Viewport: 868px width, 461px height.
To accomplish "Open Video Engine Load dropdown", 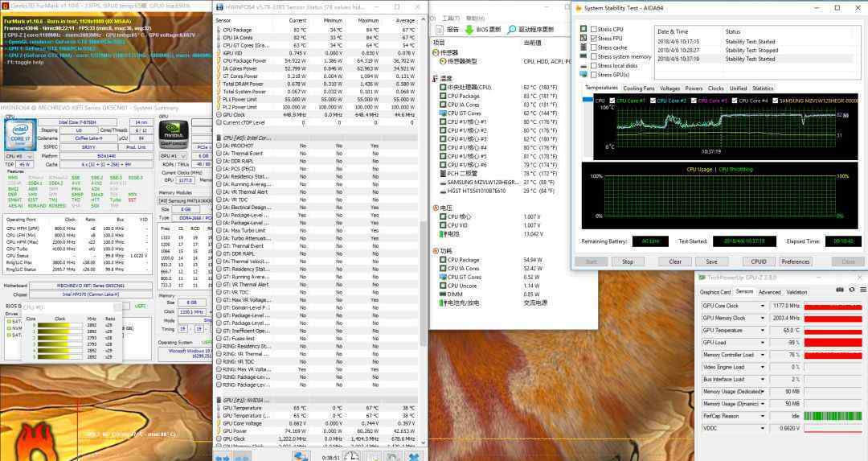I will [762, 367].
